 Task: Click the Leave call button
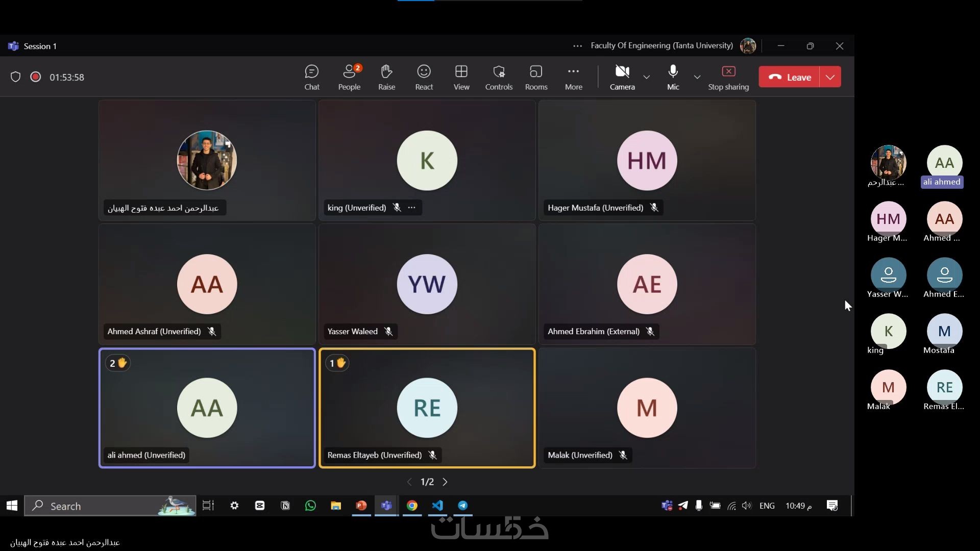pyautogui.click(x=789, y=77)
